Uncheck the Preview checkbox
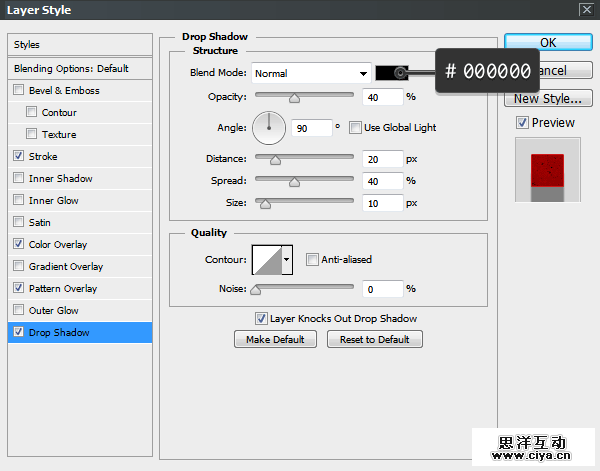Image resolution: width=600 pixels, height=471 pixels. 522,123
